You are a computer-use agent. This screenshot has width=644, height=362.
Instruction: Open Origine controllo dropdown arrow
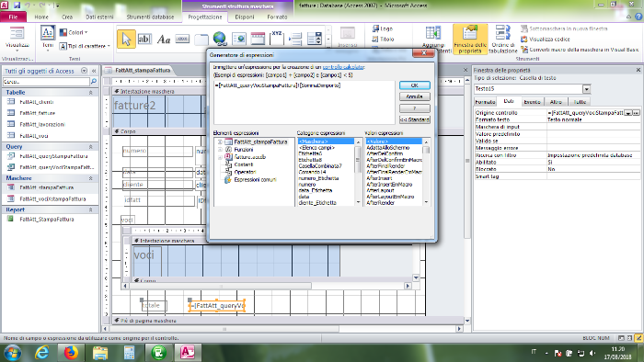[x=628, y=113]
